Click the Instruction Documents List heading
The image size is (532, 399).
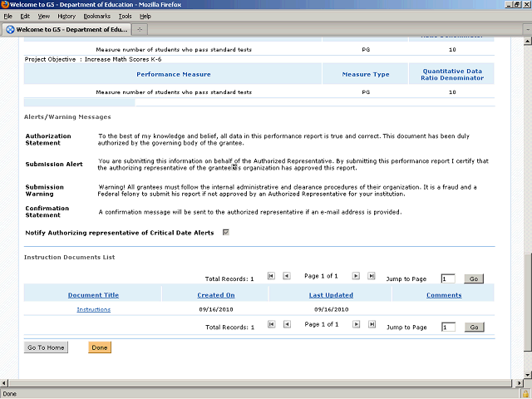pyautogui.click(x=70, y=257)
